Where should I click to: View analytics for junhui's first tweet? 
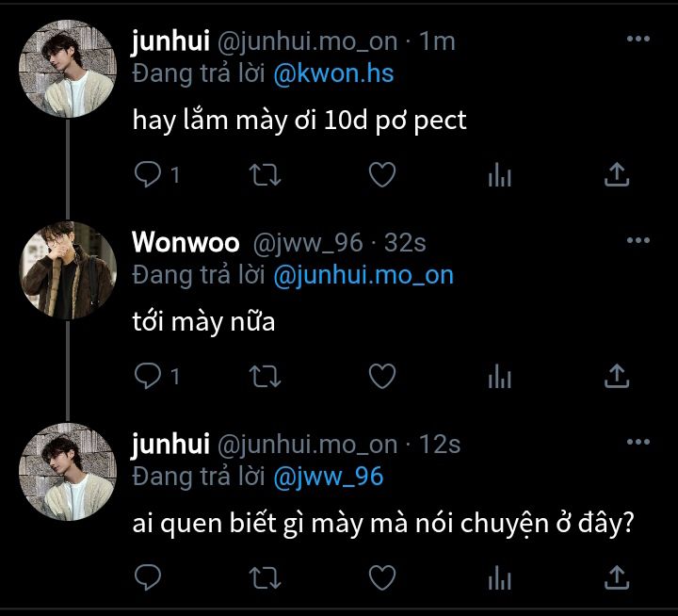tap(499, 175)
